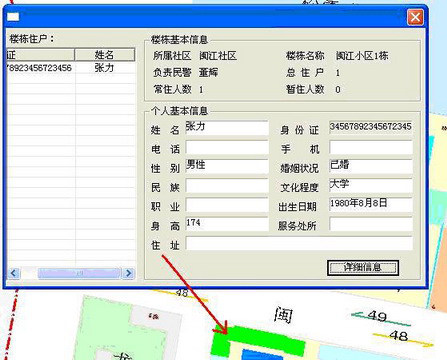This screenshot has width=447, height=360.
Task: Click the long 住址 address field
Action: click(299, 243)
